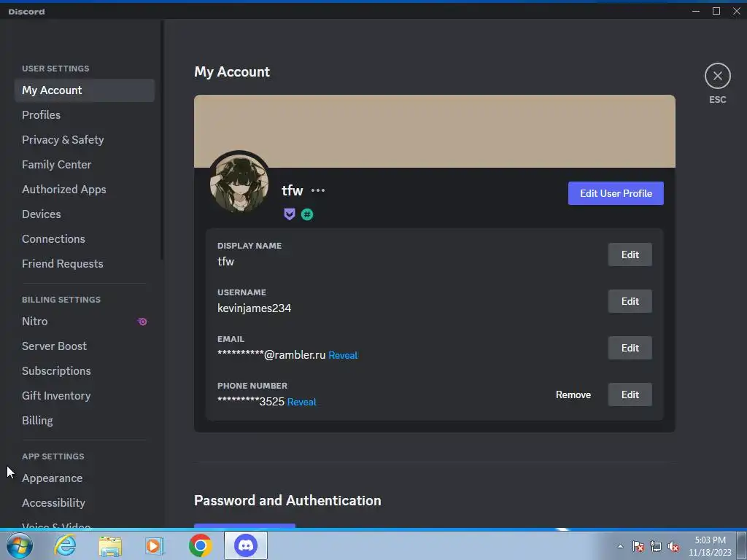The height and width of the screenshot is (560, 747).
Task: Open Billing settings
Action: pyautogui.click(x=85, y=421)
